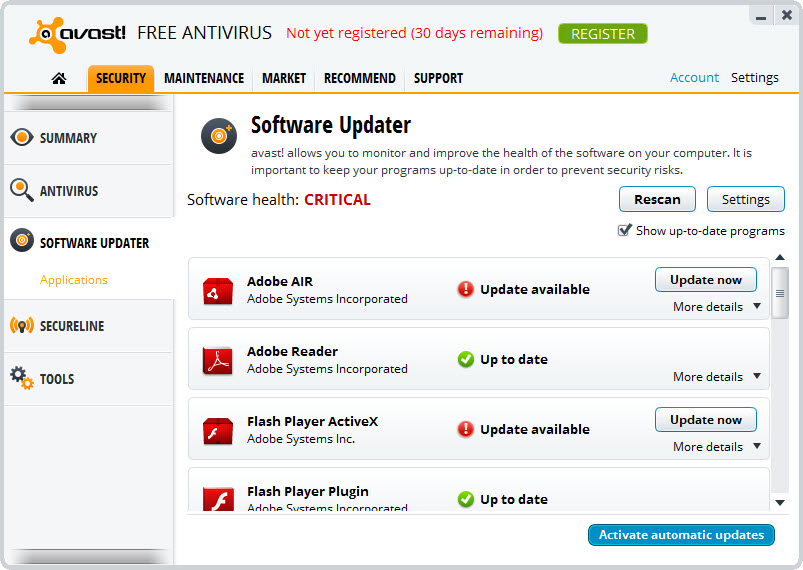Click Update now for Adobe AIR
The image size is (803, 570).
pos(706,280)
